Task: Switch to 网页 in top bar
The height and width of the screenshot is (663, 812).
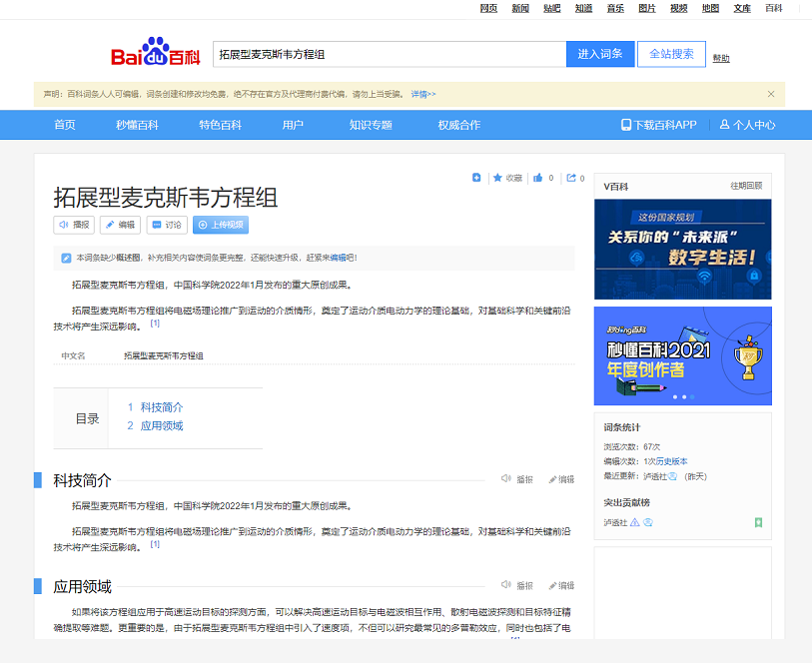Action: tap(488, 8)
